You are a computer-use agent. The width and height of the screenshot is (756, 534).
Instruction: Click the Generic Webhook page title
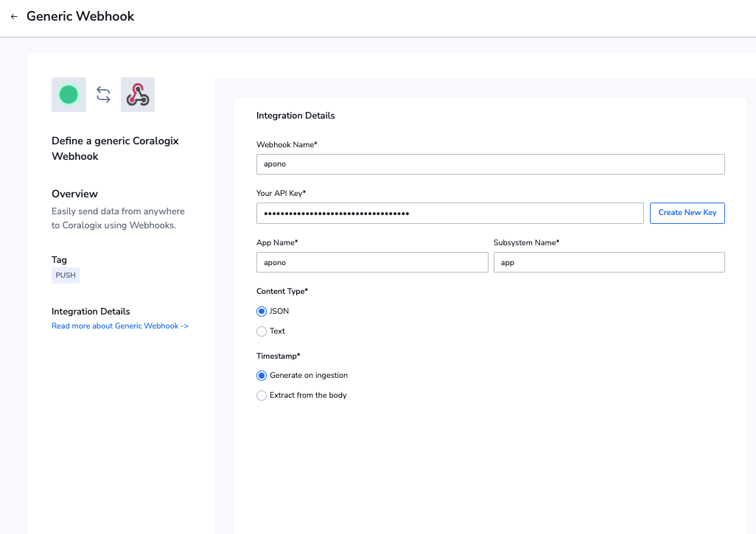(x=80, y=16)
